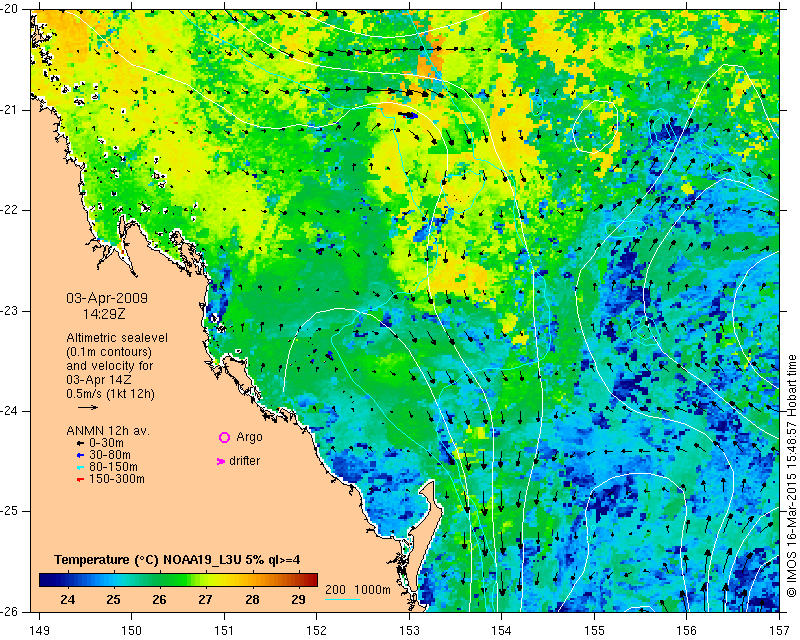This screenshot has height=640, width=800.
Task: Click latitude axis label -21
Action: (9, 110)
